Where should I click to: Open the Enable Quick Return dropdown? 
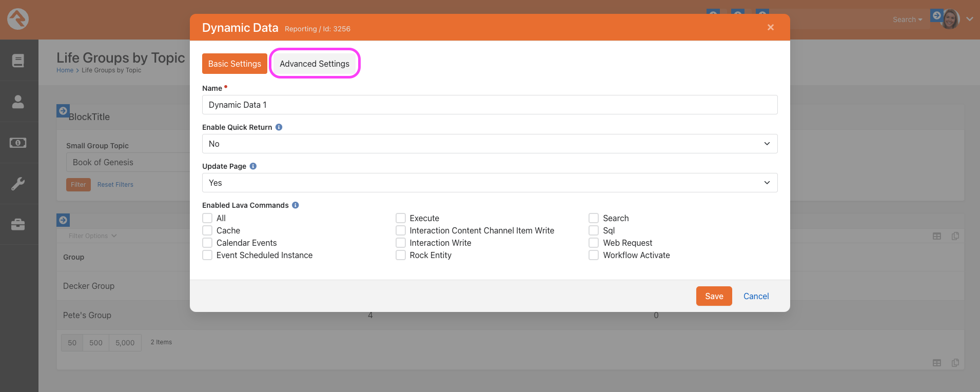pyautogui.click(x=490, y=144)
